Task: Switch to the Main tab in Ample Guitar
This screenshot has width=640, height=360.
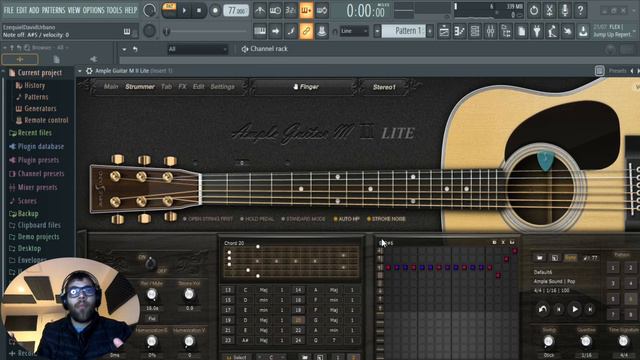Action: tap(111, 87)
